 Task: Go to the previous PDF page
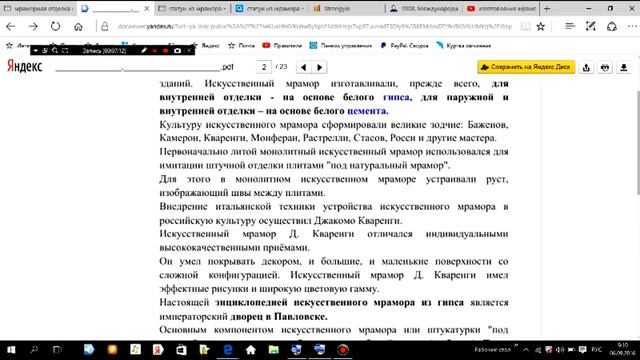click(303, 67)
